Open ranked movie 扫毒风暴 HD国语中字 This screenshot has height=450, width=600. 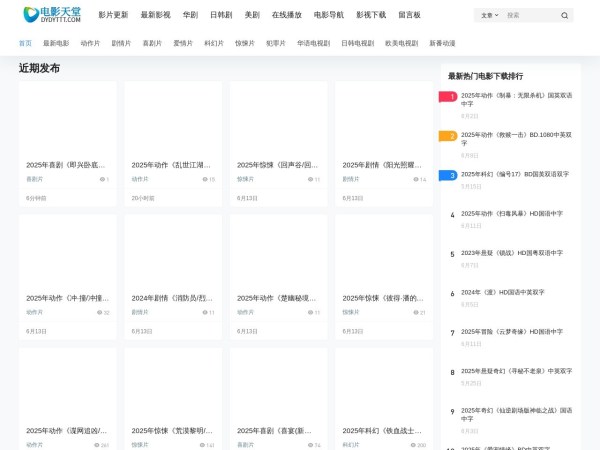[512, 213]
